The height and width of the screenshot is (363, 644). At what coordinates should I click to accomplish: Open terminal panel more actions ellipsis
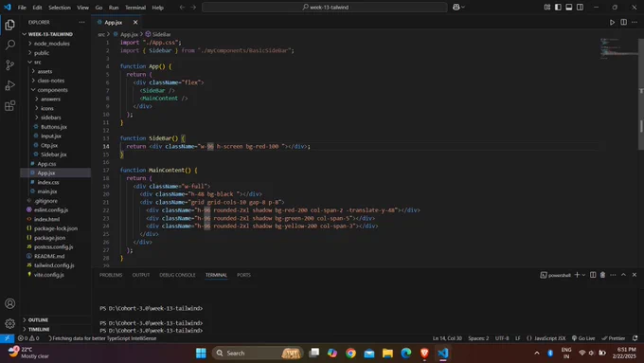[x=613, y=275]
